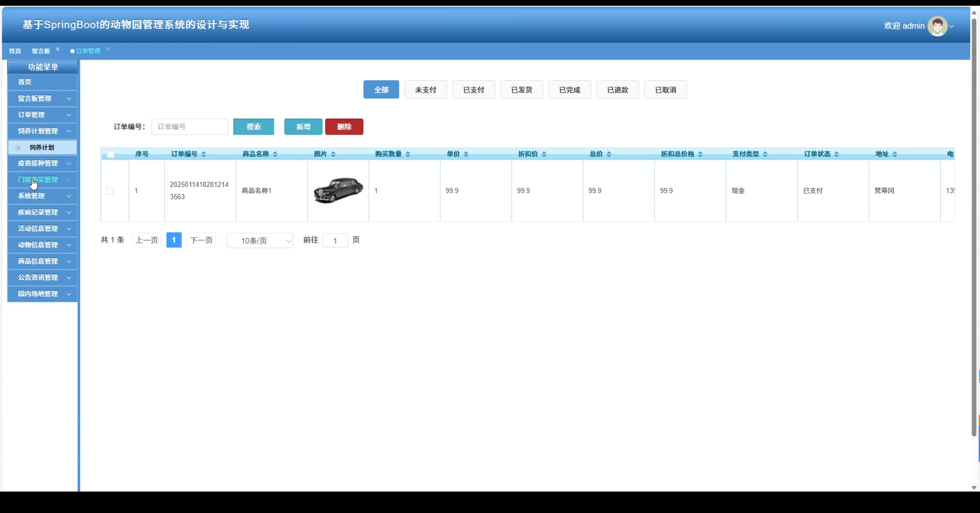Close the 订单管理 tab

pyautogui.click(x=108, y=49)
